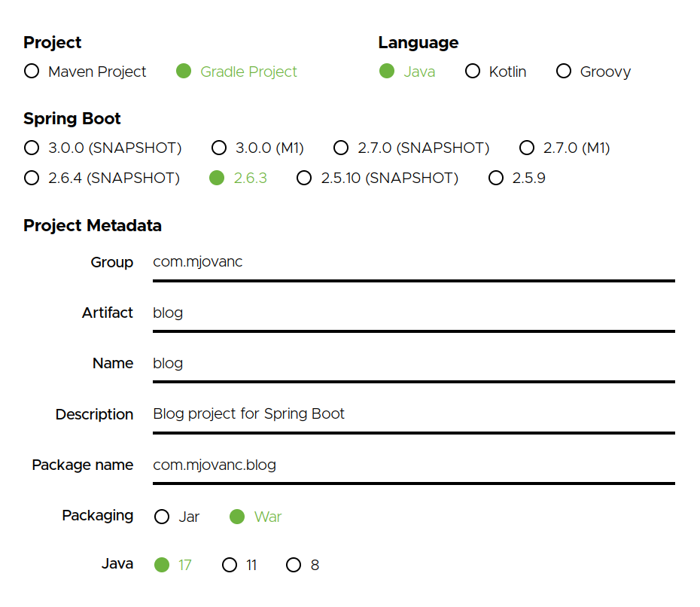Select Spring Boot 3.0.0 (SNAPSHOT)

(32, 148)
